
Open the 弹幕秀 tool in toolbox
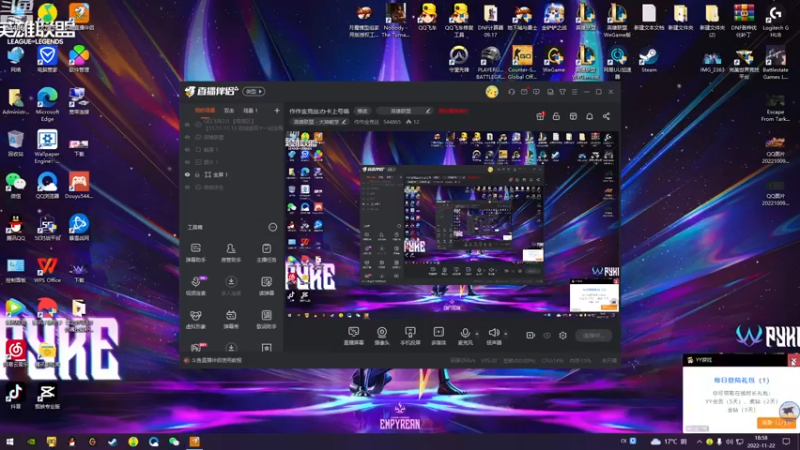pyautogui.click(x=231, y=319)
